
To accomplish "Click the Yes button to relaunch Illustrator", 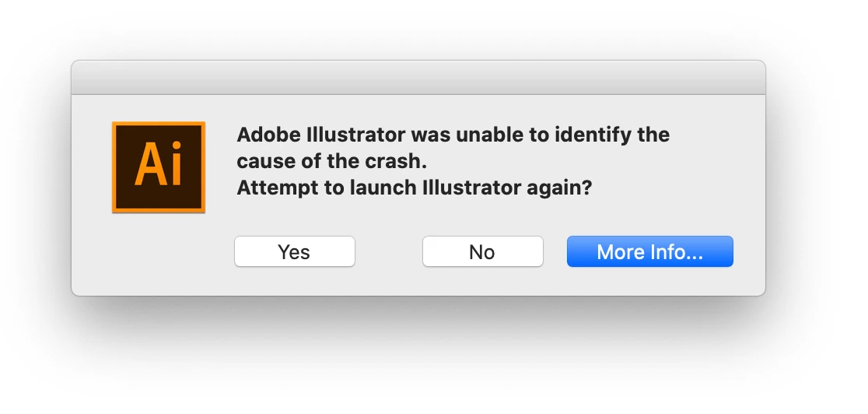I will [295, 251].
